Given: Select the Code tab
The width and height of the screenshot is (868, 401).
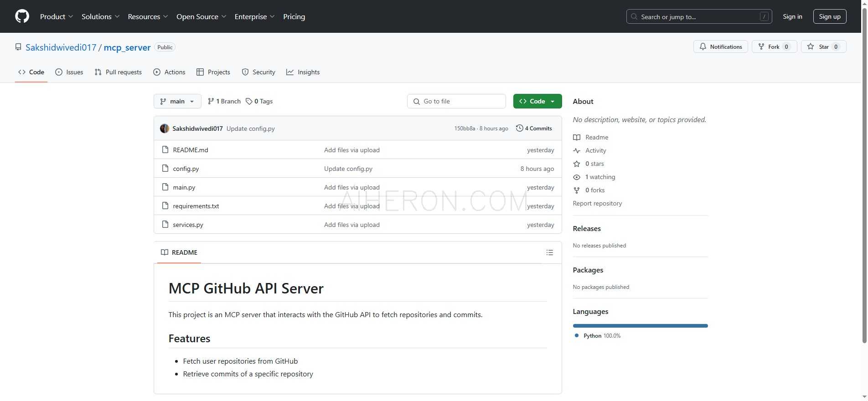Looking at the screenshot, I should click(x=31, y=72).
